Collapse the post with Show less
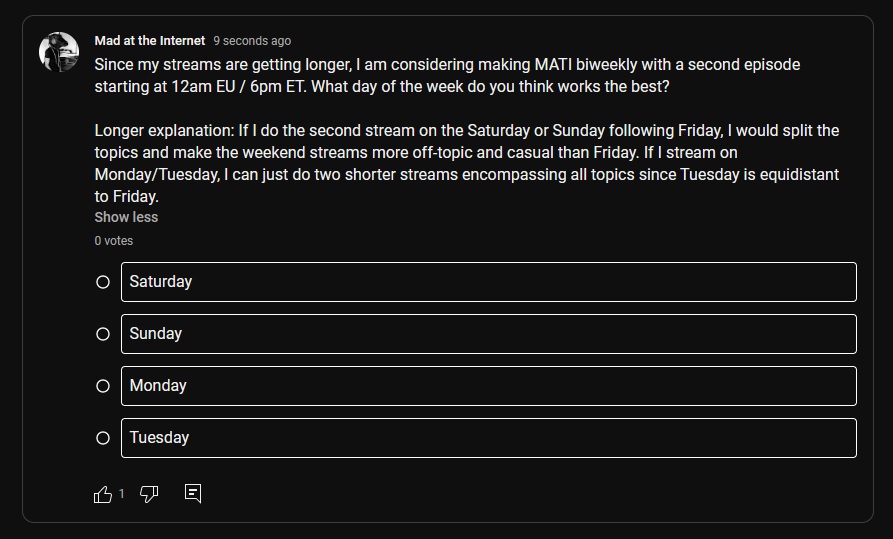This screenshot has height=539, width=893. (126, 217)
